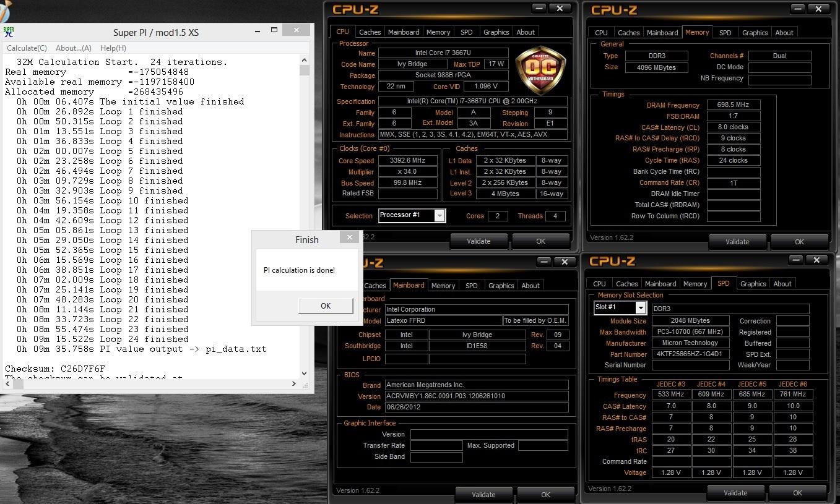840x504 pixels.
Task: Switch to Graphics tab in Memory window
Action: coord(755,33)
